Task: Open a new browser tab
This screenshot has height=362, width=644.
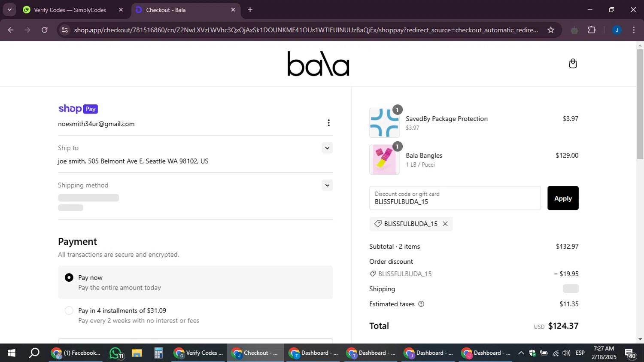Action: (250, 9)
